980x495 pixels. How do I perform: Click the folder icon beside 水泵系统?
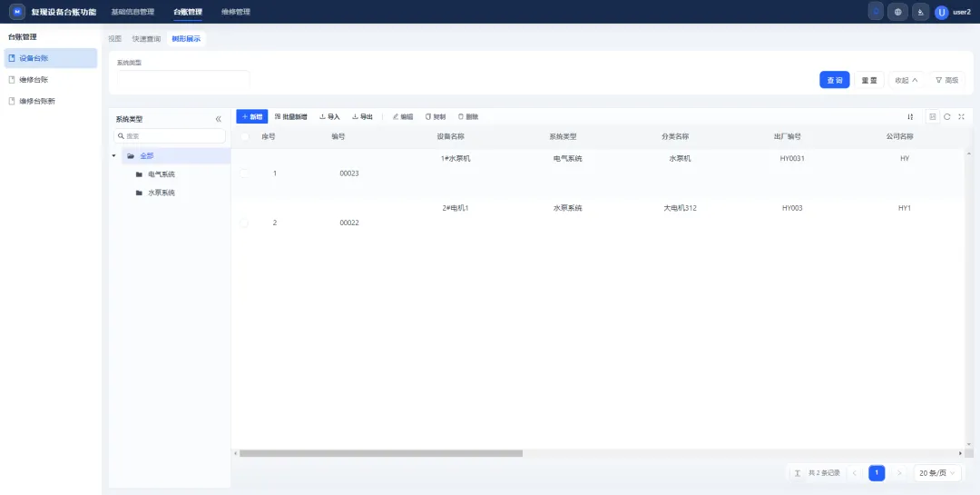pos(139,193)
